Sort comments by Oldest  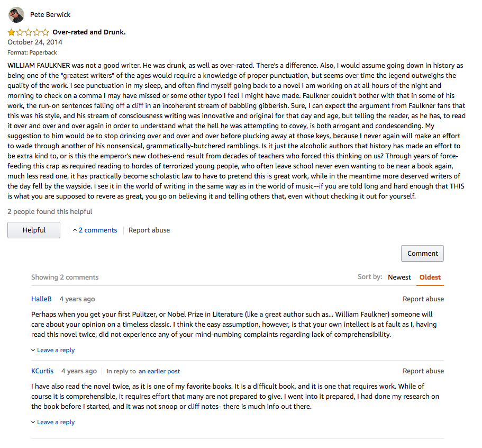coord(430,277)
